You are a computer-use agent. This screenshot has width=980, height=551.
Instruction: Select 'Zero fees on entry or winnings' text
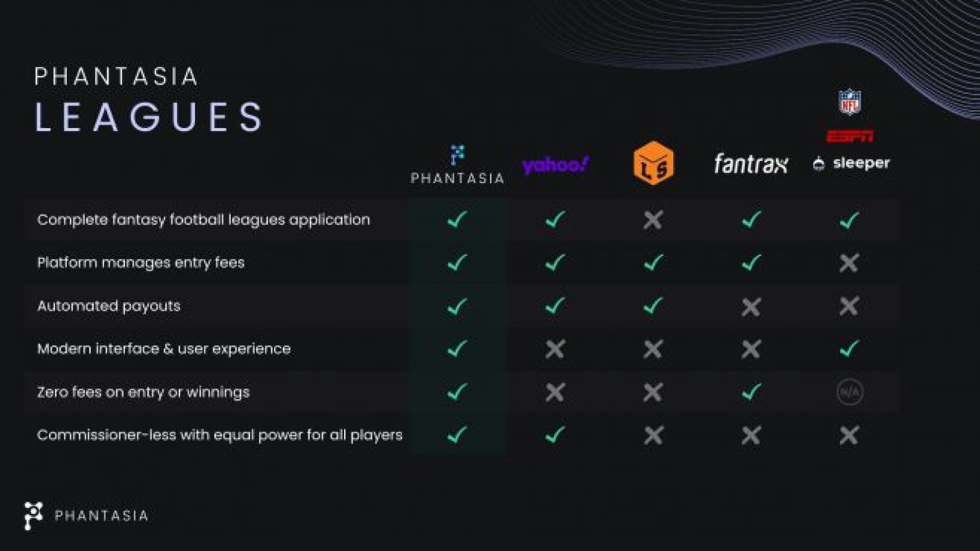[143, 392]
